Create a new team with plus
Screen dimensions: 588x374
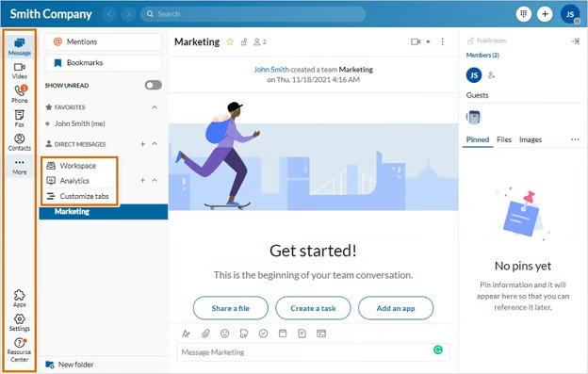(x=142, y=180)
